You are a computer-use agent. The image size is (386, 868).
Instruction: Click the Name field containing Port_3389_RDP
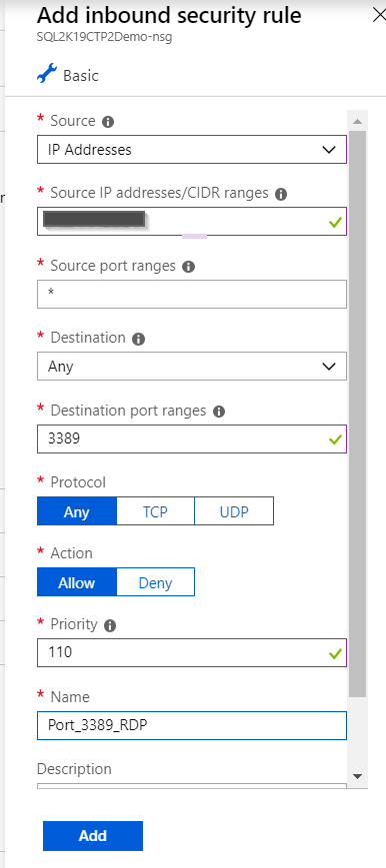click(x=192, y=725)
